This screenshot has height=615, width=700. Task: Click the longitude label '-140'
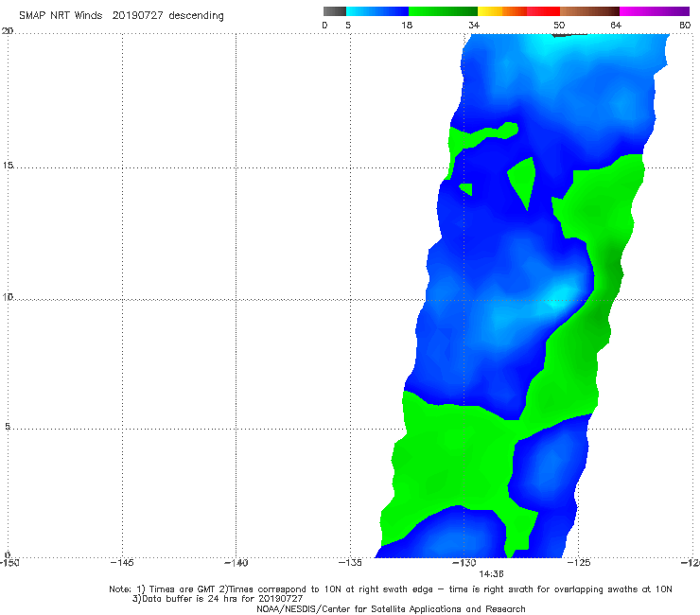click(236, 563)
